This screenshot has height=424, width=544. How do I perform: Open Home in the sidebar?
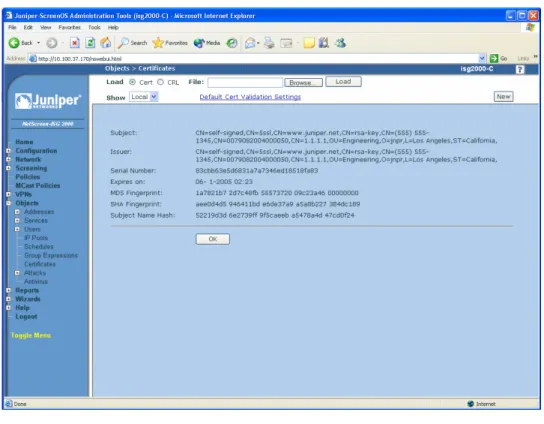(24, 142)
